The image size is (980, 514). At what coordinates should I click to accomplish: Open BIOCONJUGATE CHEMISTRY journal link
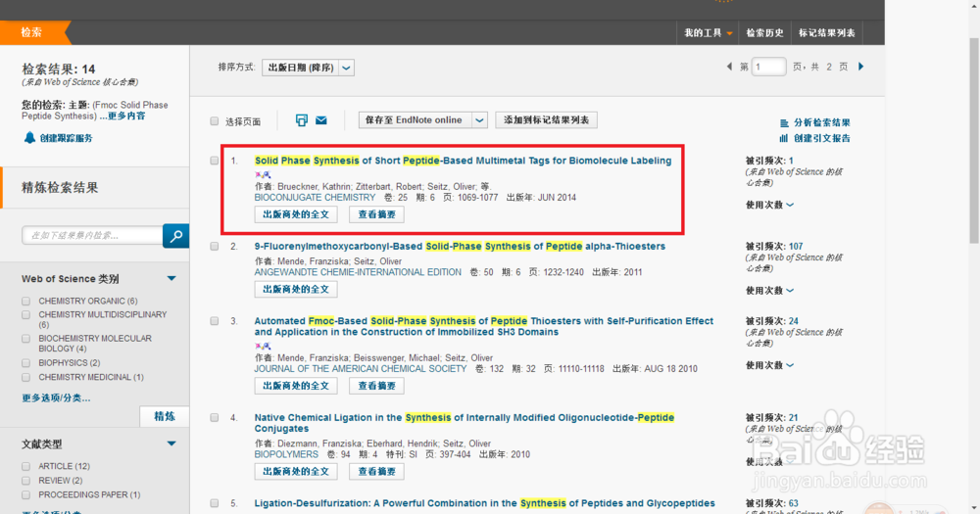[x=315, y=198]
